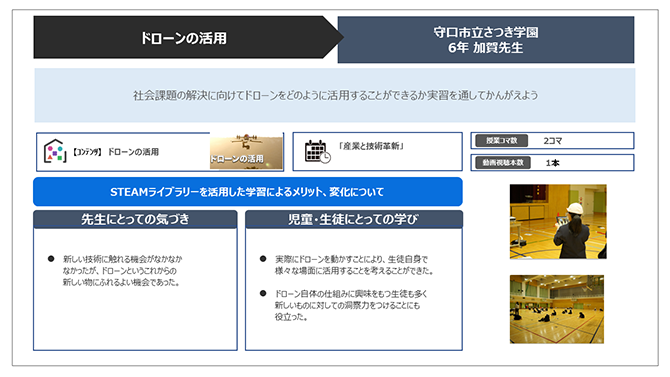Screen dimensions: 670x377
Task: Click the calendar with clock icon
Action: pos(317,151)
